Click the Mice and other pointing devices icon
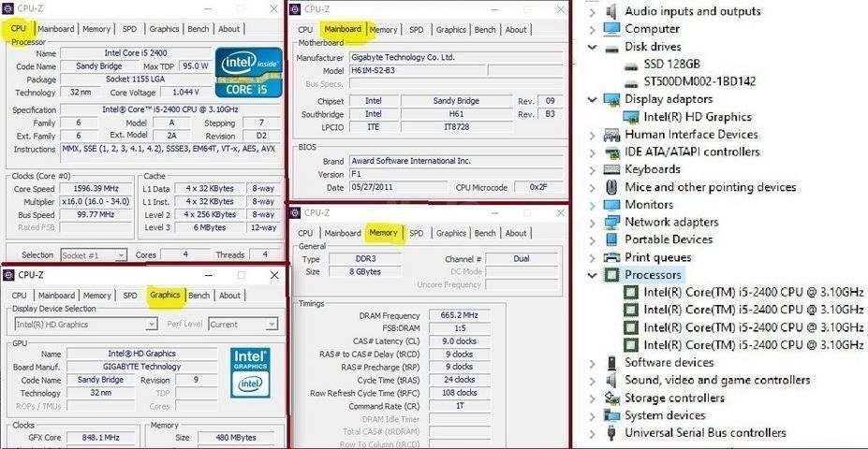Screen dimensions: 868x449 (x=611, y=187)
